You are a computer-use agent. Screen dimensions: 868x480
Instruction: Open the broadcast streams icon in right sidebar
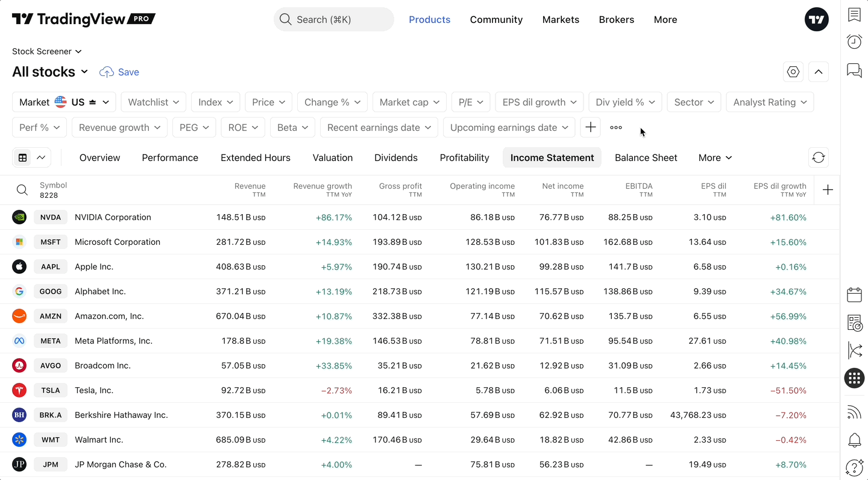pos(854,412)
